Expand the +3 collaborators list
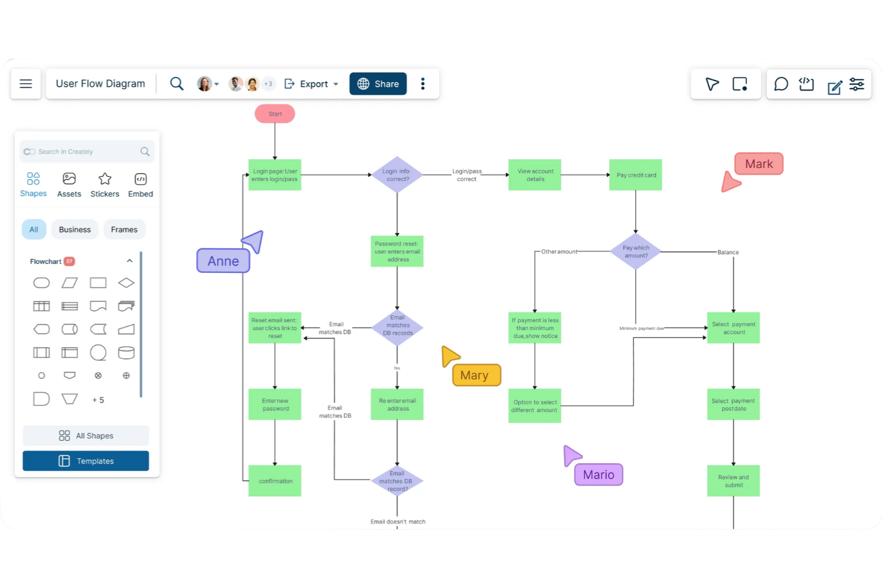This screenshot has width=882, height=588. click(x=268, y=83)
